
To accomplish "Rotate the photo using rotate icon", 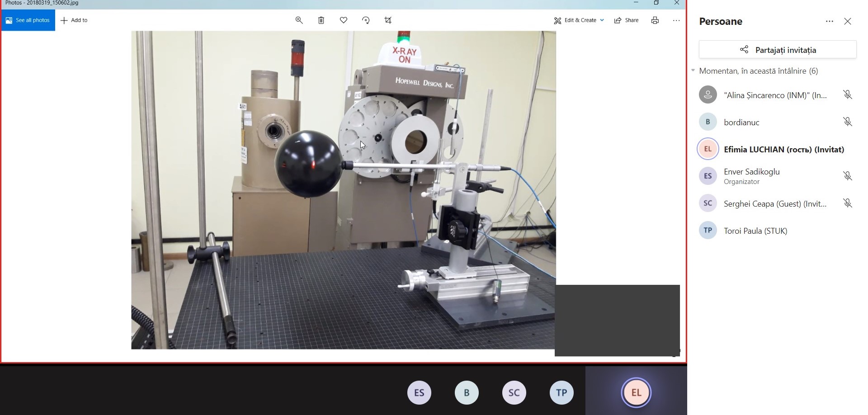I will (366, 20).
